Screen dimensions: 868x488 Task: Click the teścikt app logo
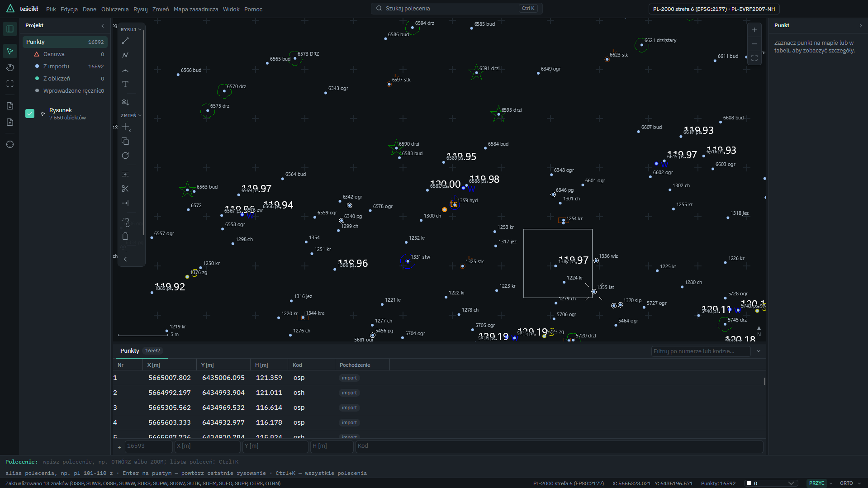pyautogui.click(x=10, y=9)
